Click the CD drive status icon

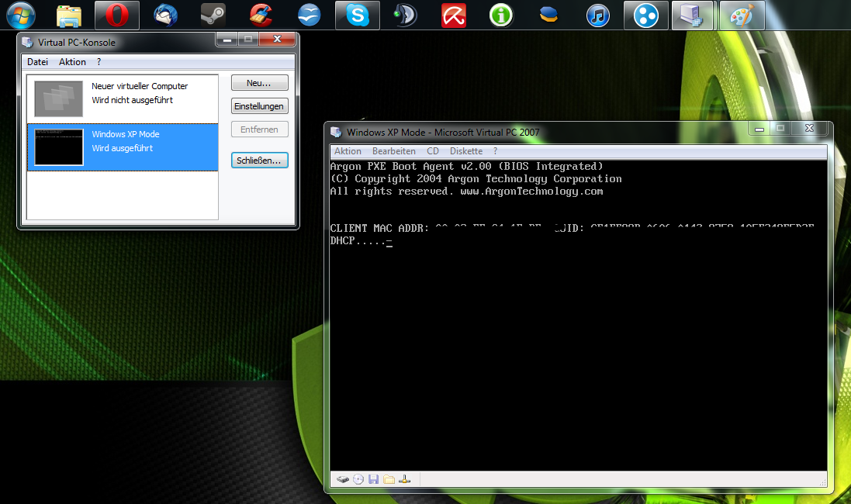tap(358, 479)
